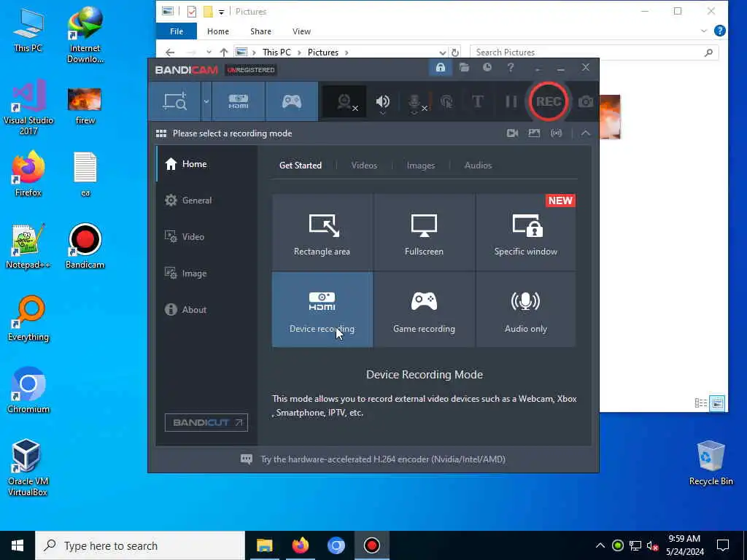
Task: Choose the Game recording tile
Action: [x=424, y=309]
